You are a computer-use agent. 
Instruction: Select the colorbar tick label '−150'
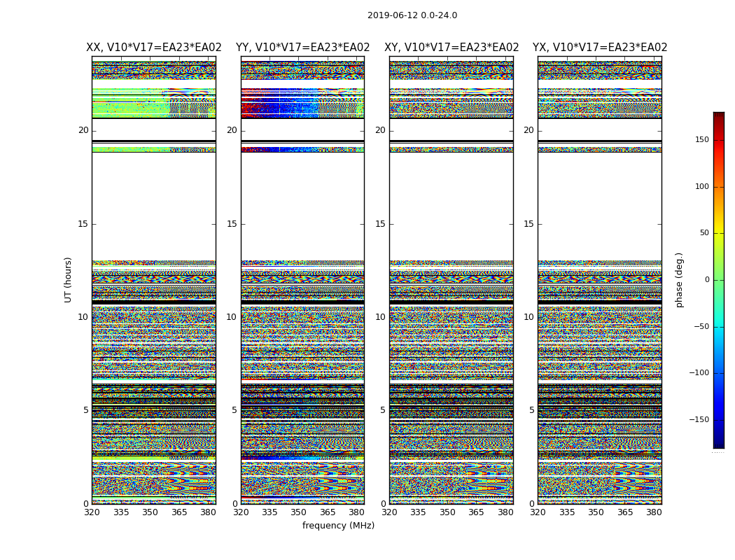[x=699, y=420]
